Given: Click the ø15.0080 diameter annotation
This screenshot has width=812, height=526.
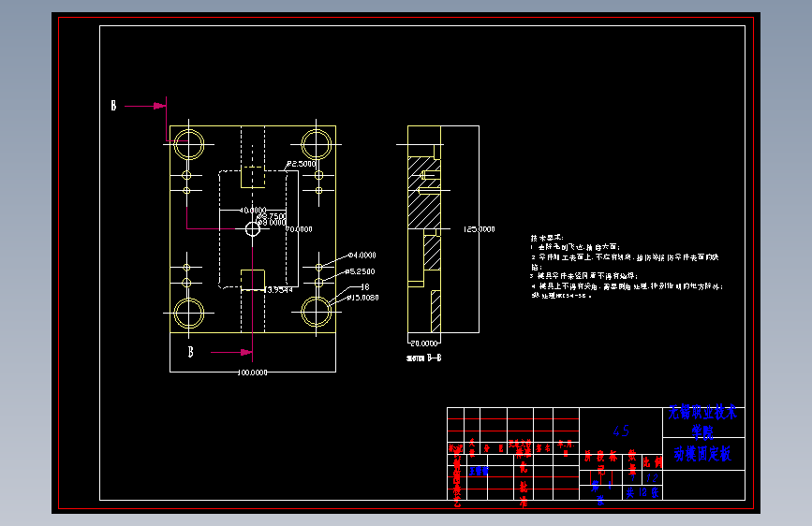Looking at the screenshot, I should 362,298.
